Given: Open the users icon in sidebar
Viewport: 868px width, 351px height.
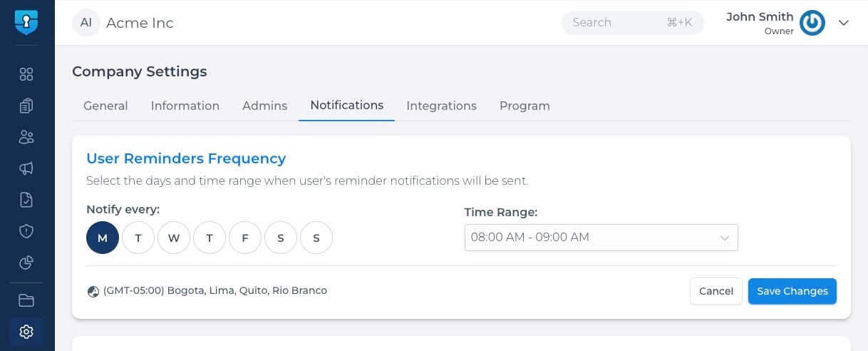Looking at the screenshot, I should [x=26, y=137].
